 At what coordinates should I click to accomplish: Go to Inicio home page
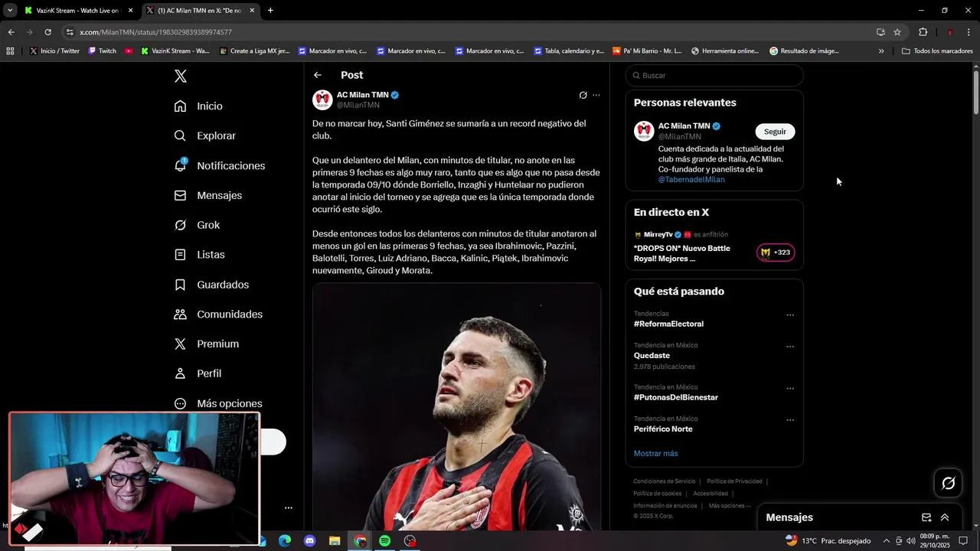[x=198, y=106]
